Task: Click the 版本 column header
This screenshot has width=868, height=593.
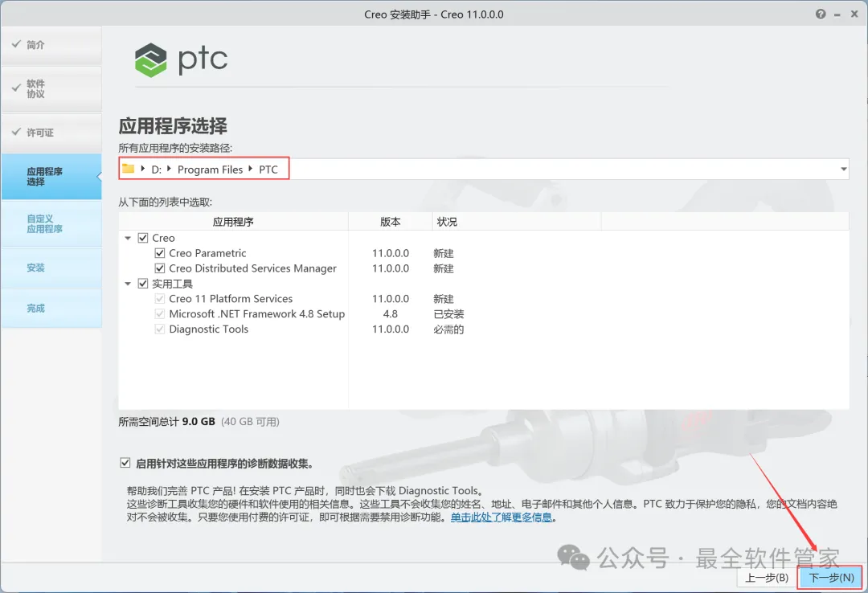Action: pyautogui.click(x=391, y=222)
